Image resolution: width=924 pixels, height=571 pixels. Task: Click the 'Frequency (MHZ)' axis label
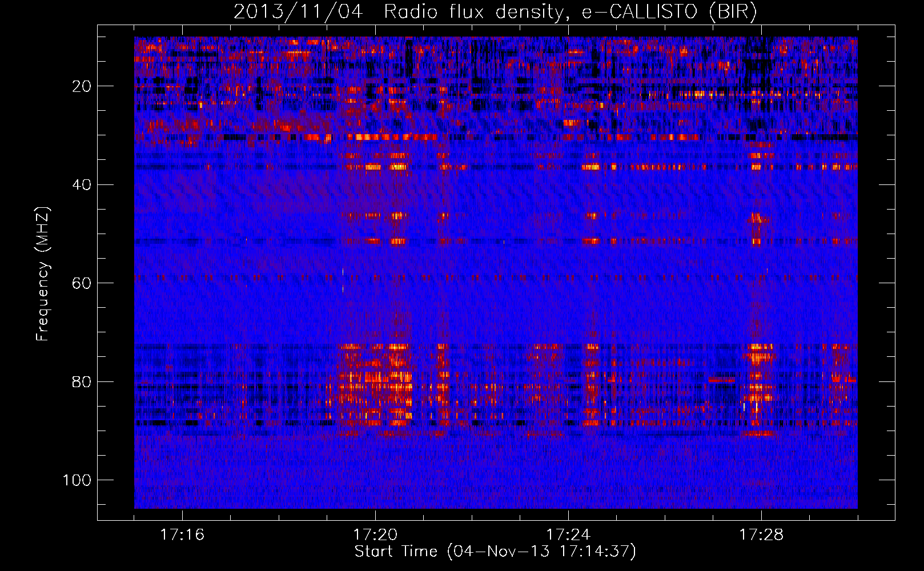[x=43, y=274]
